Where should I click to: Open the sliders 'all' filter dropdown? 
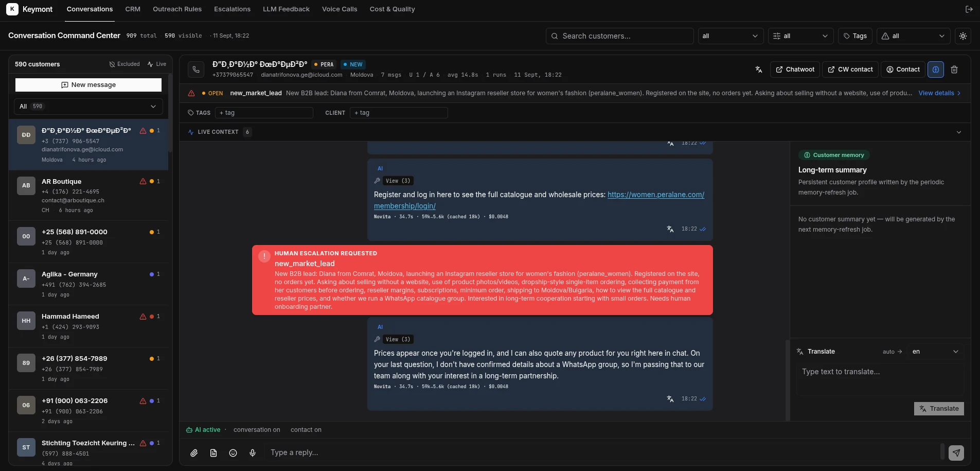click(x=800, y=36)
